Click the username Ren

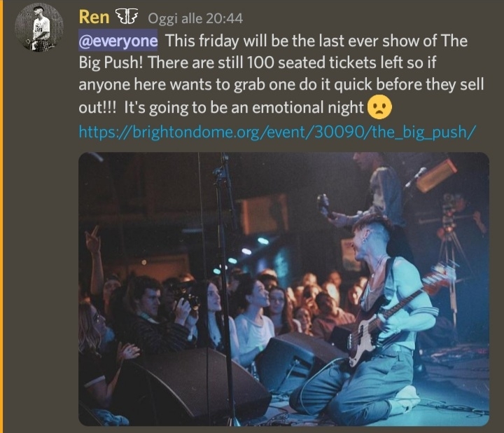[x=94, y=17]
